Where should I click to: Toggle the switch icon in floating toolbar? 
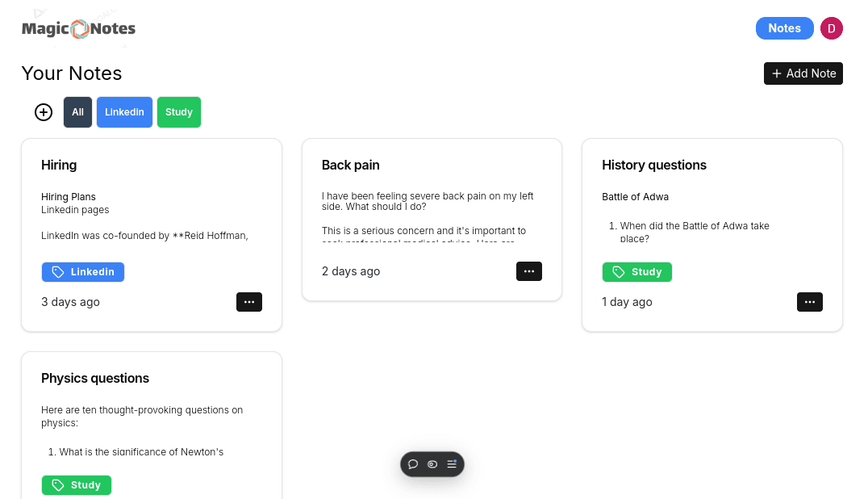(x=432, y=464)
